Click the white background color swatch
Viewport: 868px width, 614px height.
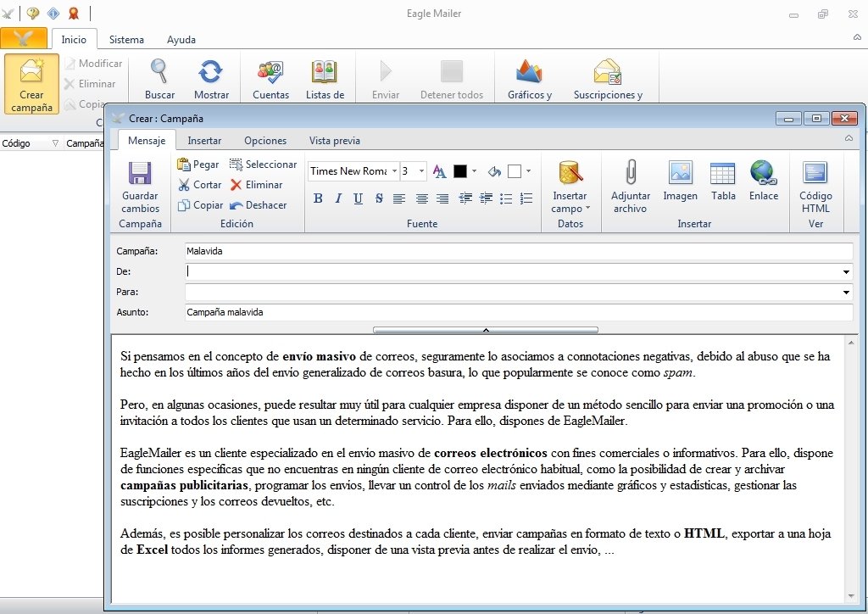point(515,171)
